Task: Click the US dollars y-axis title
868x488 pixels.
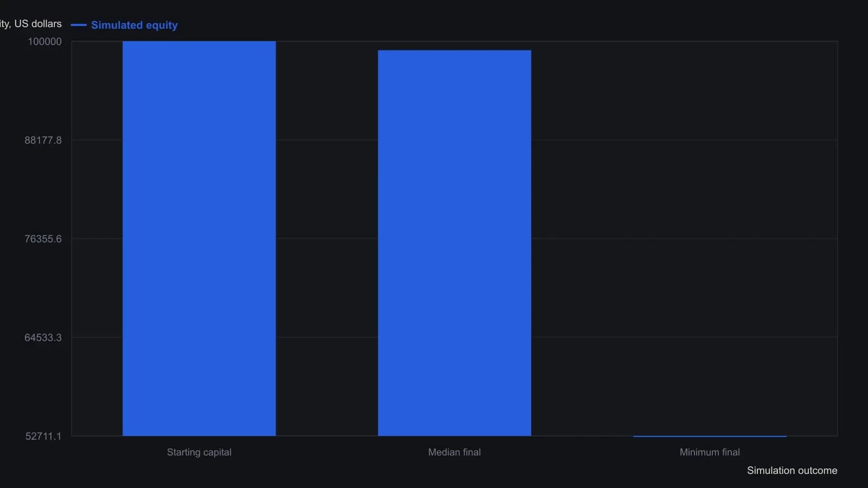Action: (31, 24)
